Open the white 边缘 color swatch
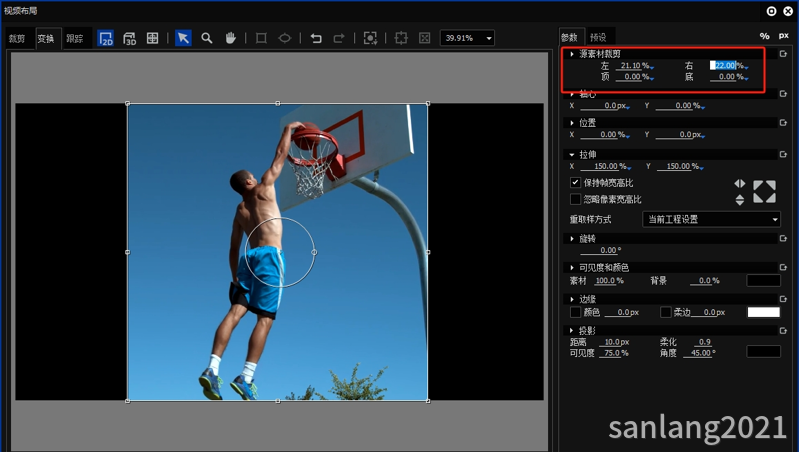 [763, 312]
